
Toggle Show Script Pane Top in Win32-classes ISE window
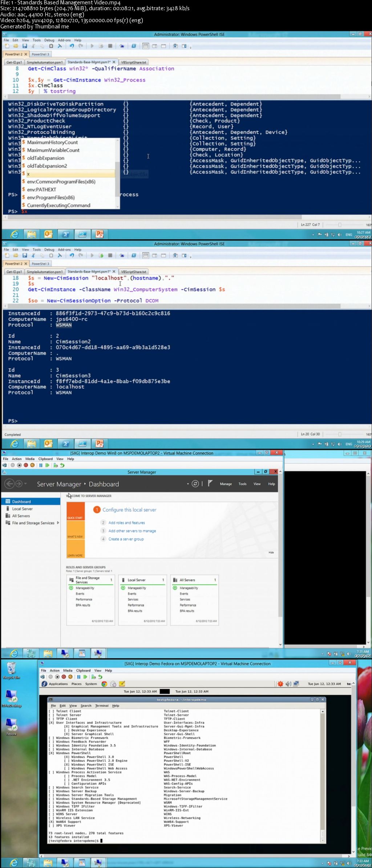pos(146,46)
